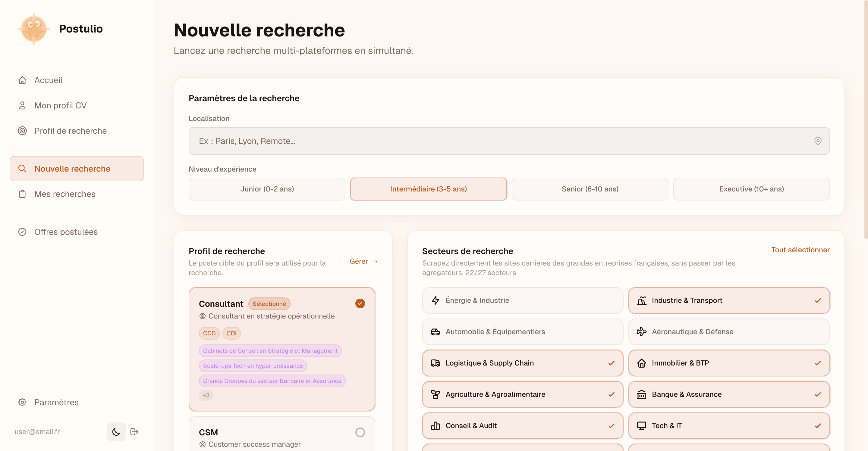Image resolution: width=868 pixels, height=451 pixels.
Task: Click the check-circle icon beside Offres postulées
Action: click(x=22, y=232)
